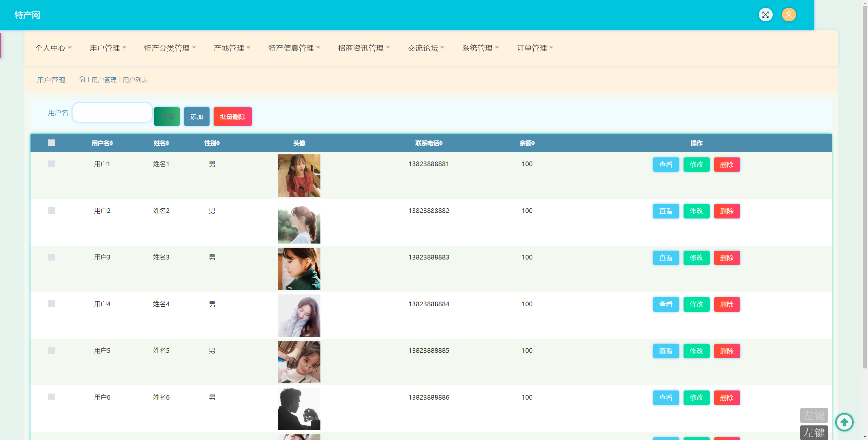This screenshot has width=868, height=440.
Task: Click the back-to-top arrow button
Action: pos(844,422)
